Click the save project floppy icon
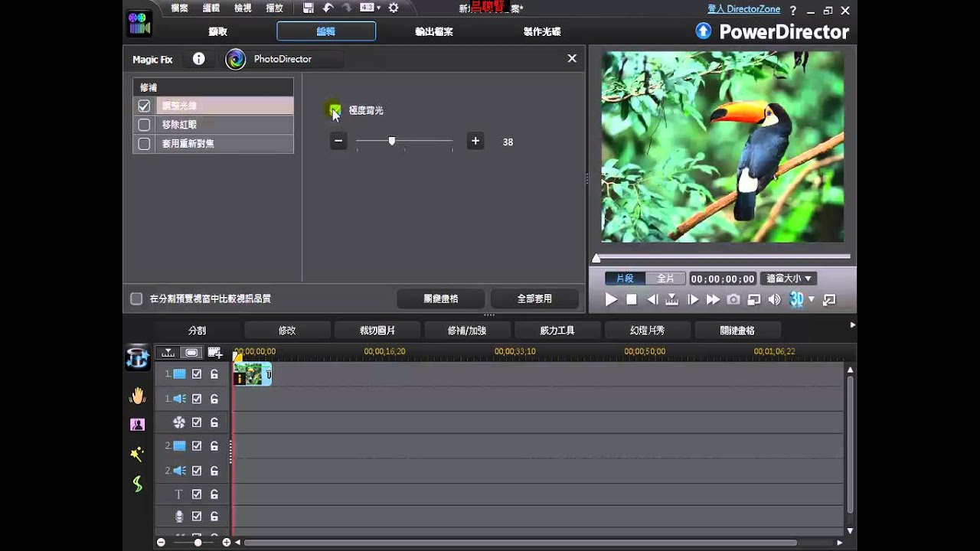The width and height of the screenshot is (980, 551). [x=308, y=8]
